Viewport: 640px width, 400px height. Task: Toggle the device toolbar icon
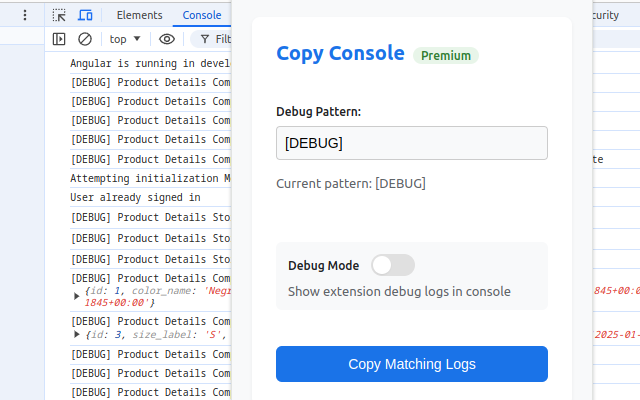click(x=86, y=15)
